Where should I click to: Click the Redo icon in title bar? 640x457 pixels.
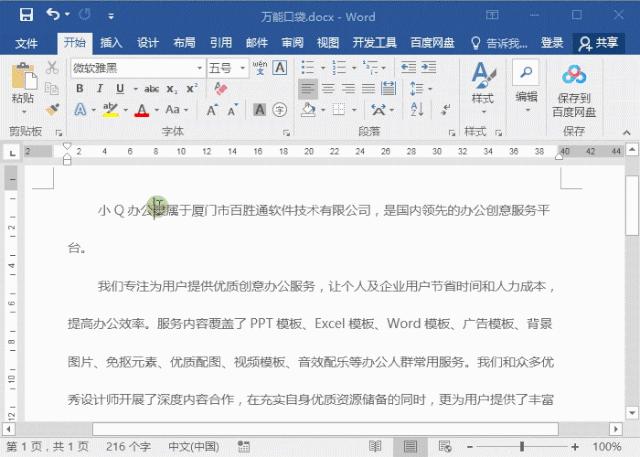point(84,15)
